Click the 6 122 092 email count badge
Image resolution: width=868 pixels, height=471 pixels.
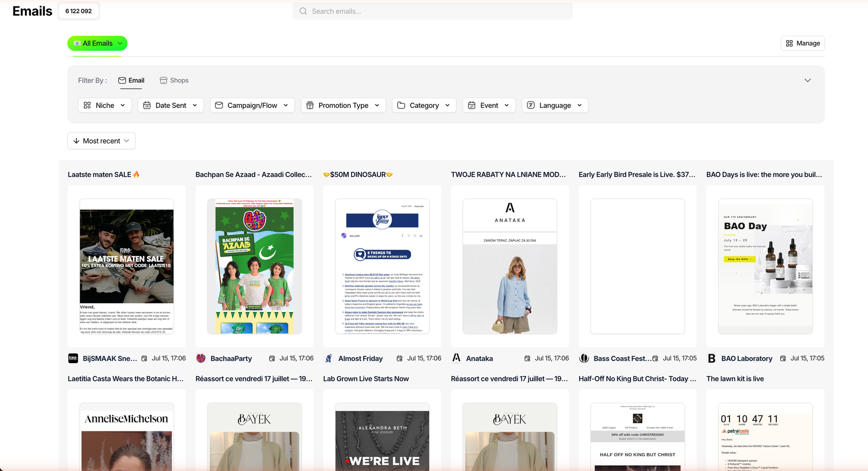click(x=79, y=11)
